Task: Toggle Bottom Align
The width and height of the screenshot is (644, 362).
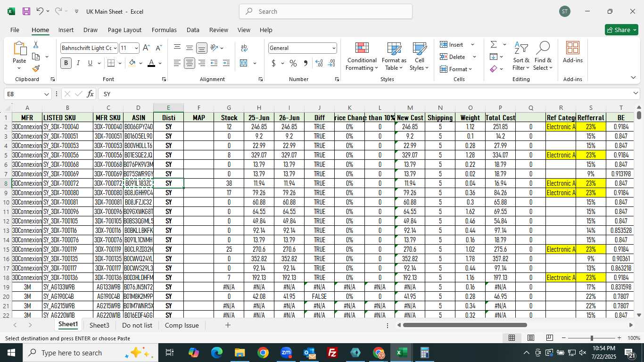Action: [202, 48]
